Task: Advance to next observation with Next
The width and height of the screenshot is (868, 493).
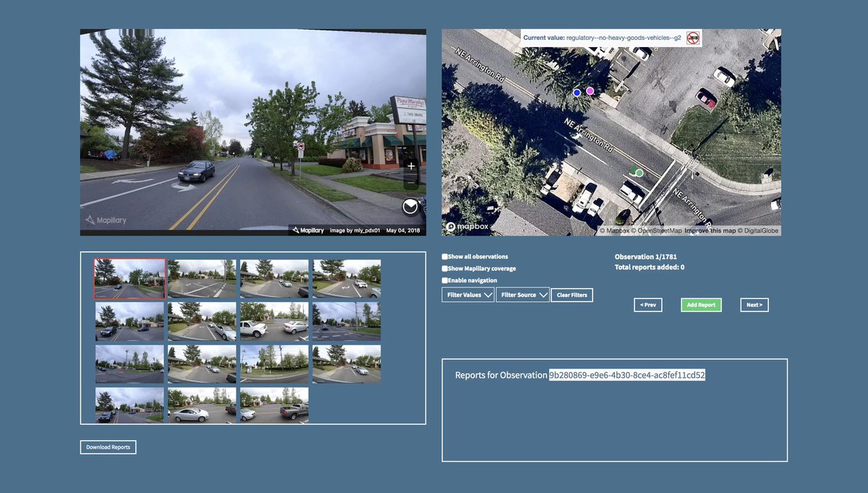Action: 754,305
